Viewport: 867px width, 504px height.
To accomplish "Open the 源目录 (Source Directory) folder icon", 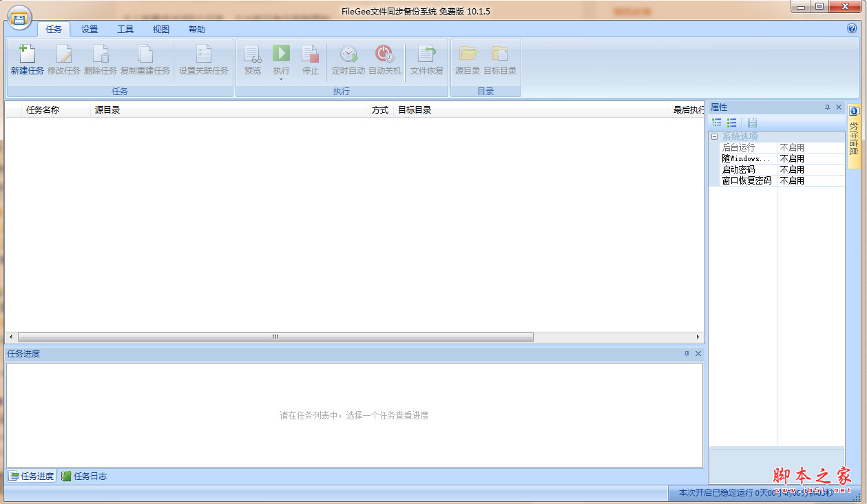I will (468, 54).
